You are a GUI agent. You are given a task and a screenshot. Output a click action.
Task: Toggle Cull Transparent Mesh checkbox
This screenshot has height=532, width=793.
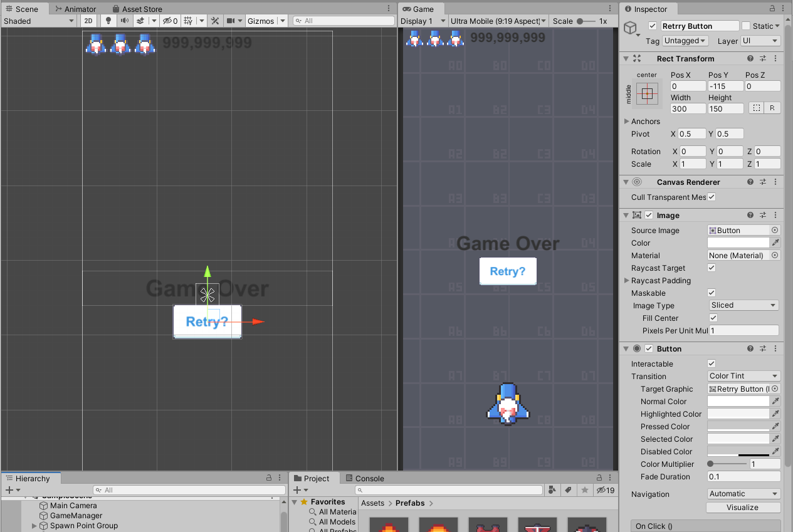click(x=712, y=197)
